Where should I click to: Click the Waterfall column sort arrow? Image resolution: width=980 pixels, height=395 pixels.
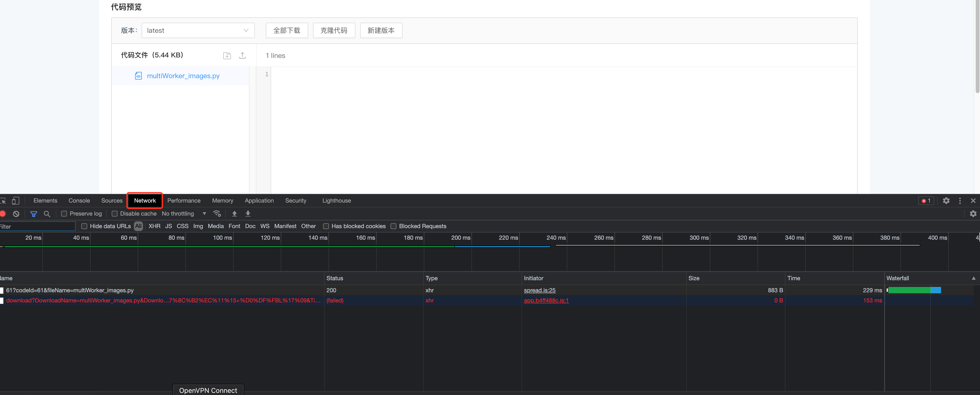click(973, 279)
